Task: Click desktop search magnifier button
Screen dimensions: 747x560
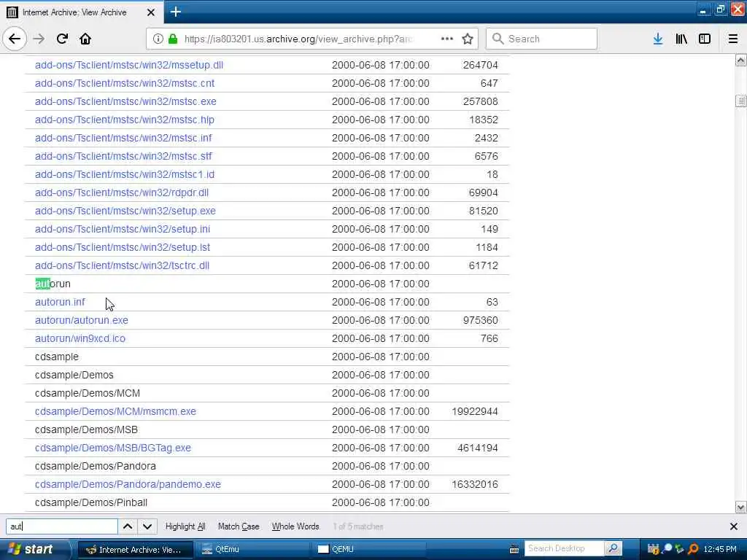Action: tap(613, 548)
